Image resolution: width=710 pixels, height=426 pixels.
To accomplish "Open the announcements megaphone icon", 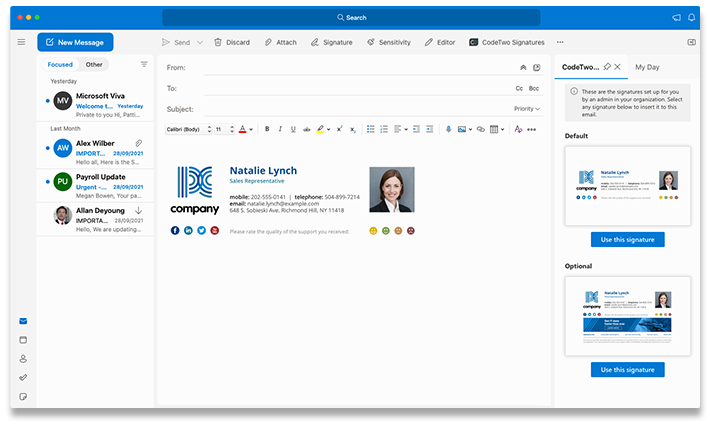I will point(676,18).
